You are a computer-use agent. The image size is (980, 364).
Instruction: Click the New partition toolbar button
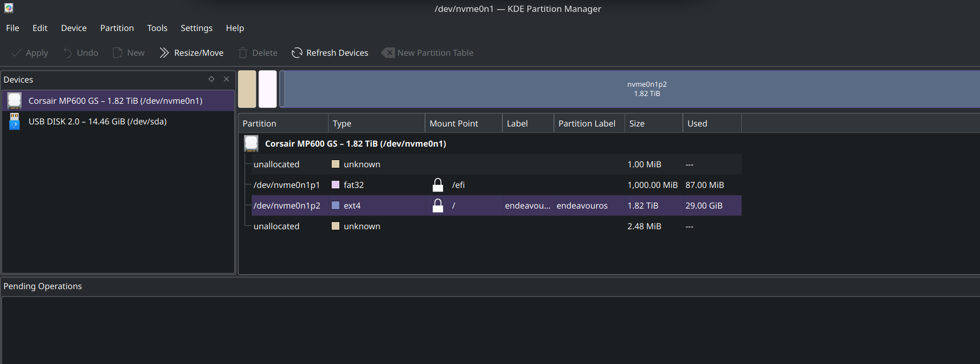coord(129,53)
